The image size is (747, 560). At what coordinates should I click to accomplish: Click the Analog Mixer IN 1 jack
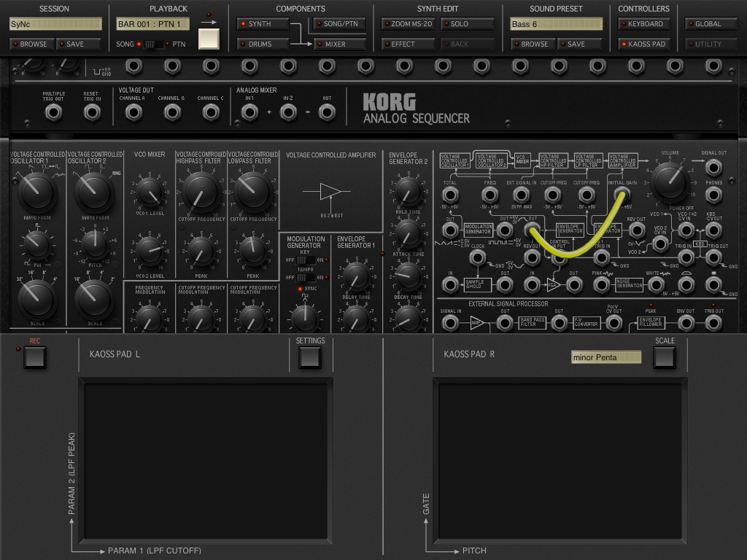click(x=249, y=113)
